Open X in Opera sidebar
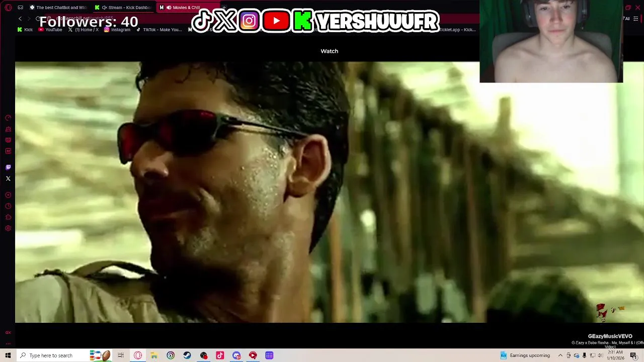 point(8,178)
